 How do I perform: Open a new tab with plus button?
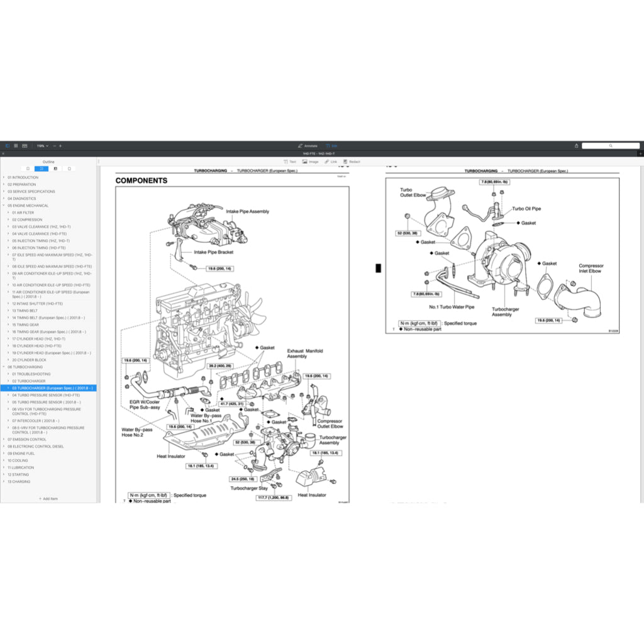pyautogui.click(x=640, y=153)
